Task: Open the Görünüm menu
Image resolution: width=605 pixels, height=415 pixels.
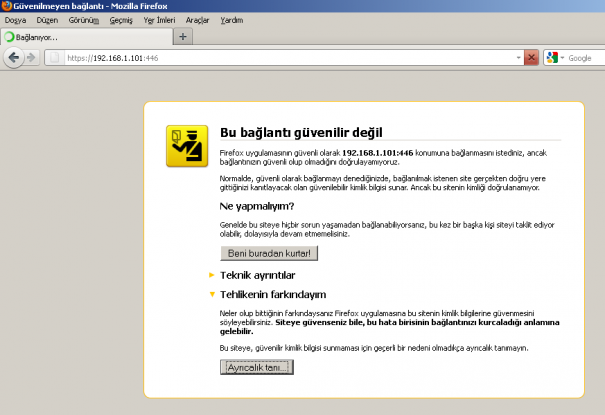Action: (84, 20)
